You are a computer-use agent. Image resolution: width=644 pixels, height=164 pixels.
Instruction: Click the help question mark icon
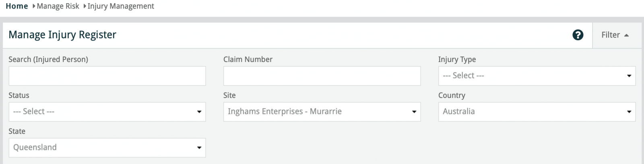[578, 35]
